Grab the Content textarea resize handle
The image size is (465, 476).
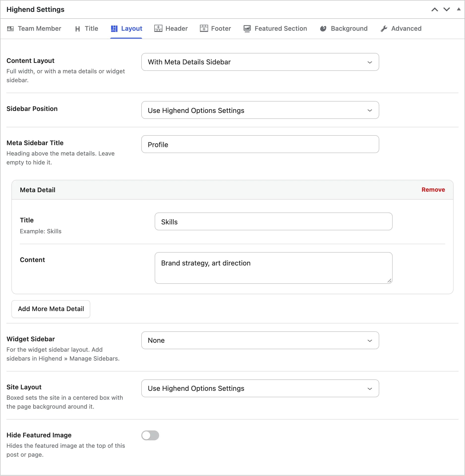pos(389,281)
